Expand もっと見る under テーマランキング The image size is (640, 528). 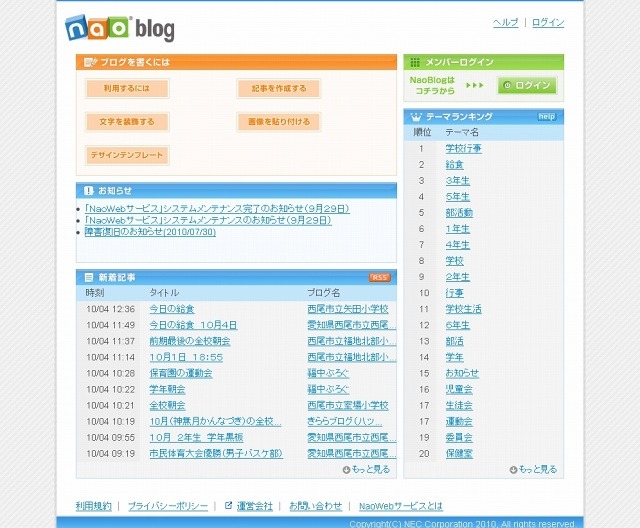click(533, 469)
